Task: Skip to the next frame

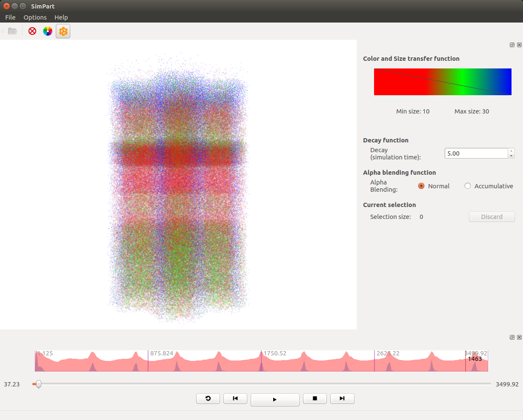Action: click(x=342, y=398)
